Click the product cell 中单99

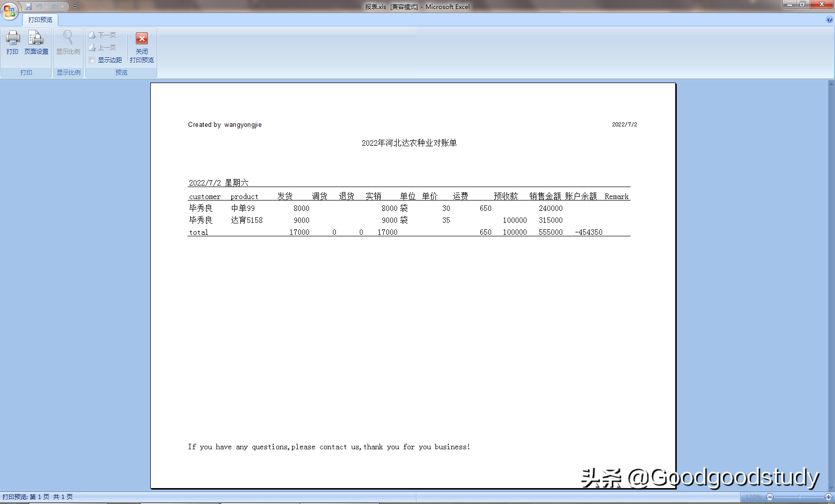pyautogui.click(x=243, y=208)
